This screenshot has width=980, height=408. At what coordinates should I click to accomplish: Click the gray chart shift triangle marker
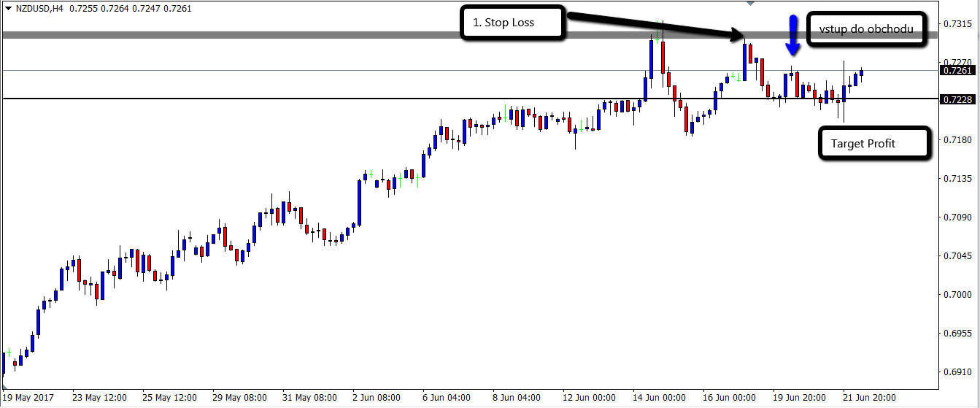point(749,3)
